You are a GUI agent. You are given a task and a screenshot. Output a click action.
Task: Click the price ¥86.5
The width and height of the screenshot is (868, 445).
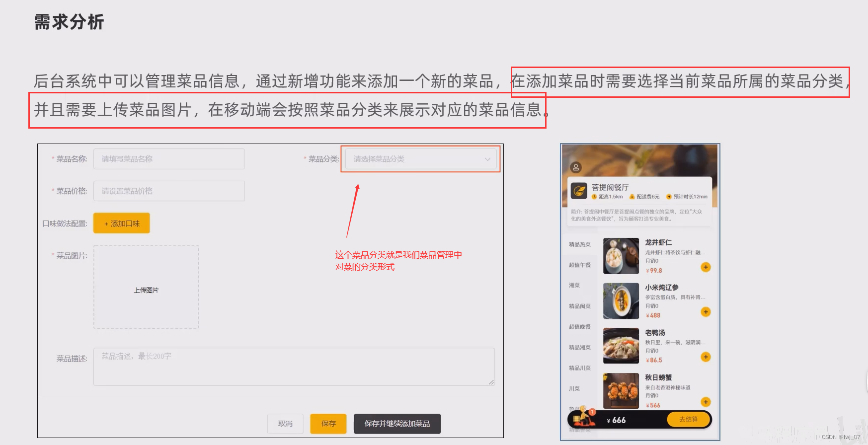654,360
